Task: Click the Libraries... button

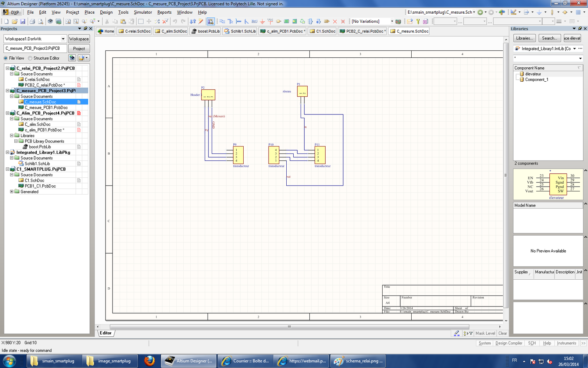Action: (x=524, y=38)
